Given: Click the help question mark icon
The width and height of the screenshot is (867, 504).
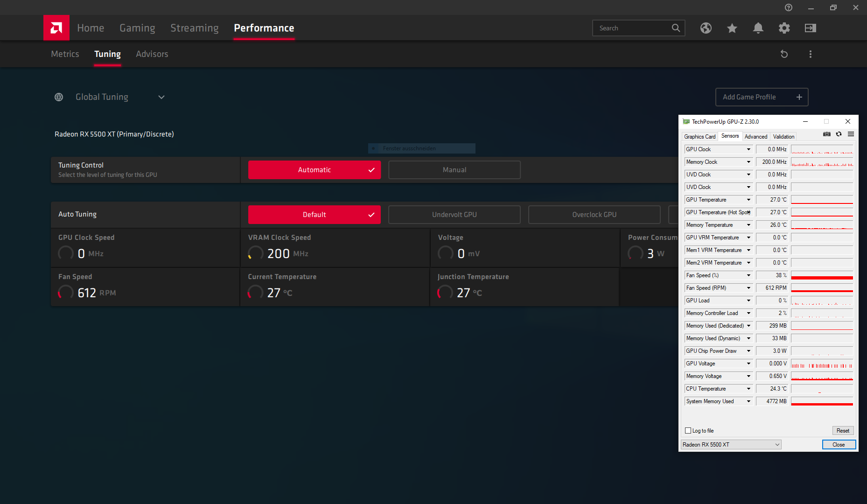Looking at the screenshot, I should [x=789, y=7].
